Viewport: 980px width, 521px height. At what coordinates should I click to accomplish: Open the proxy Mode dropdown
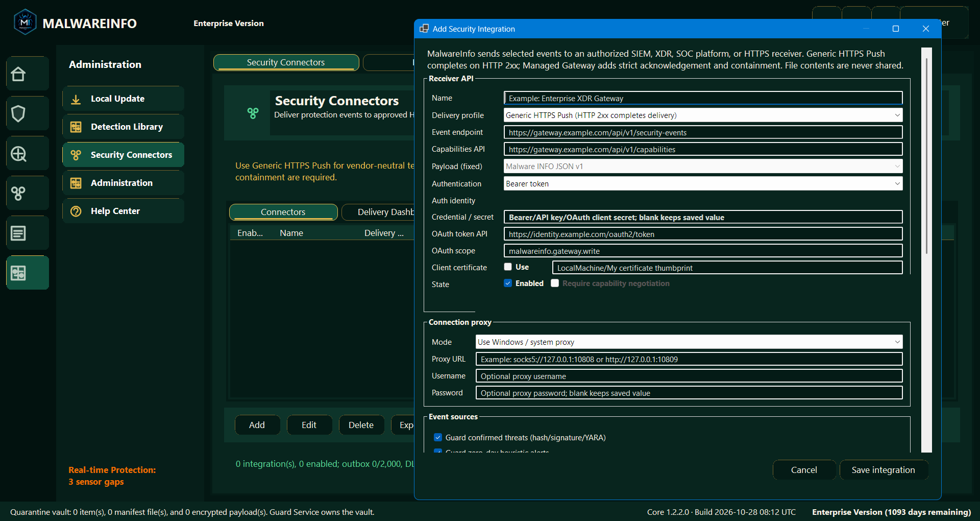point(689,342)
